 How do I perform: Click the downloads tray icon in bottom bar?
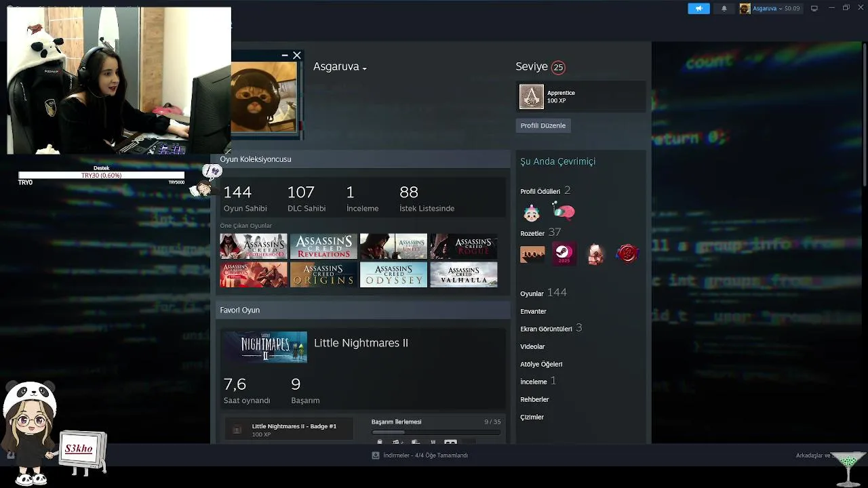[376, 455]
